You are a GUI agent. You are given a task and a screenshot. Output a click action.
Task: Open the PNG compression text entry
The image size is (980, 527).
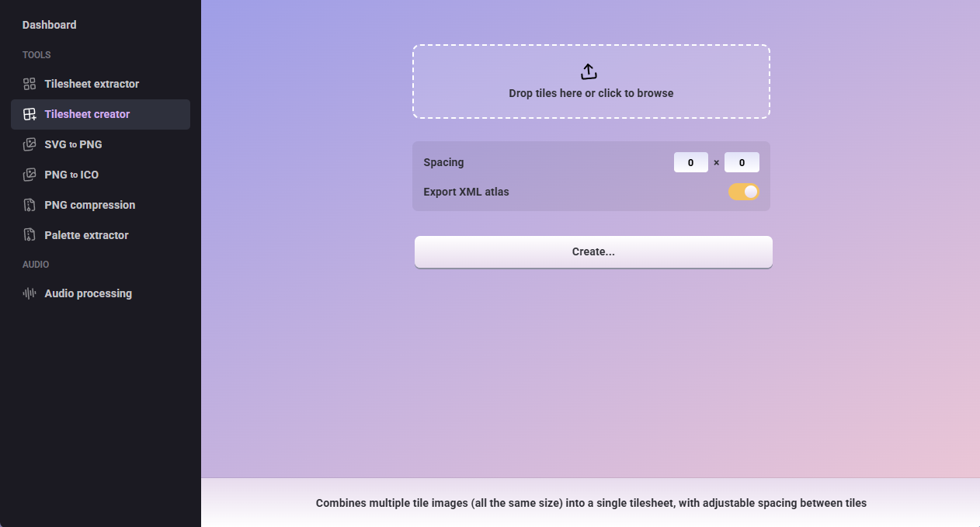click(x=90, y=205)
